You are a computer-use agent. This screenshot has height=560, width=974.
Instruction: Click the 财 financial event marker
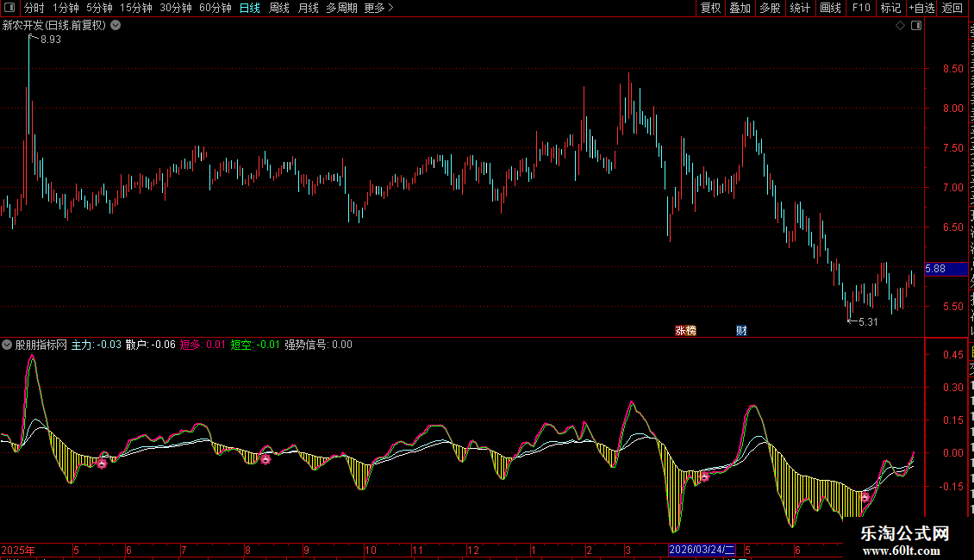(741, 330)
